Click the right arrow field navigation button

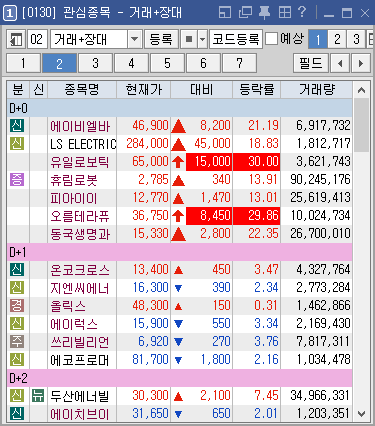click(x=361, y=63)
